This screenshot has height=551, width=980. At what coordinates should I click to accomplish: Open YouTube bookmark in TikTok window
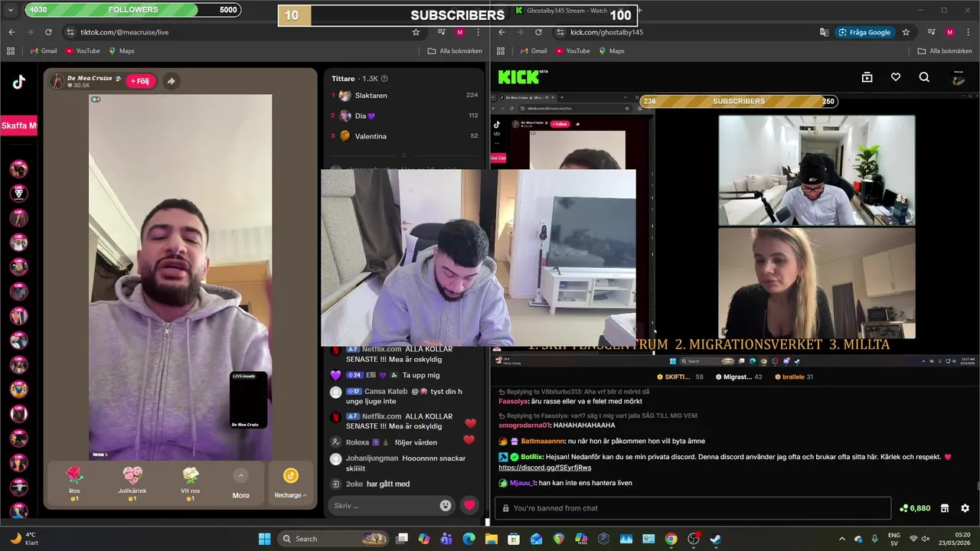(83, 51)
